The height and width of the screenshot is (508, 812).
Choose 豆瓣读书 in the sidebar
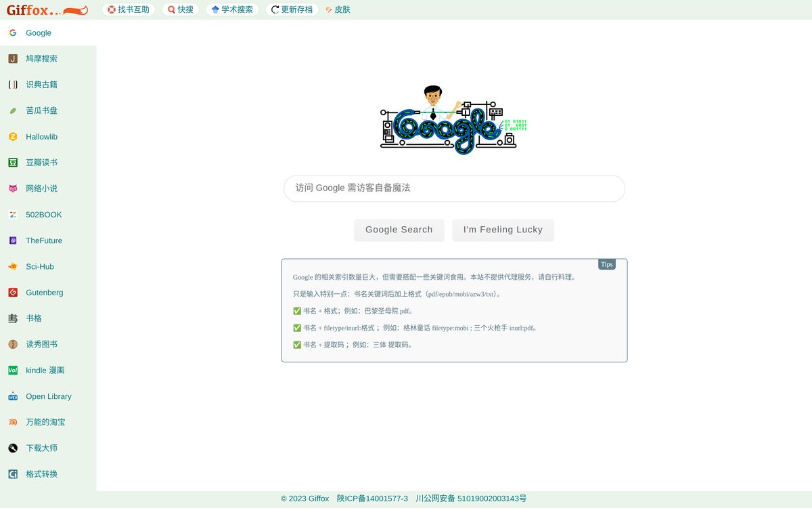point(48,163)
